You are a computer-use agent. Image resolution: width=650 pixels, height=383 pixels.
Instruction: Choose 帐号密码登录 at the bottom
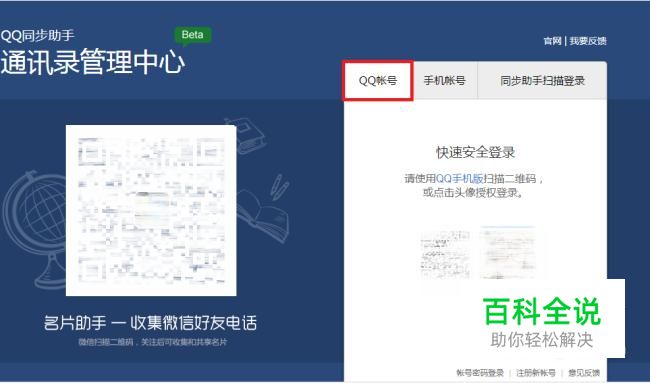pyautogui.click(x=480, y=373)
